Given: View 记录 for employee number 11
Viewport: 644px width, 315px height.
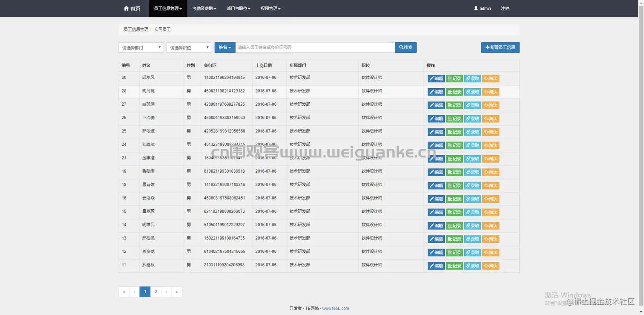Looking at the screenshot, I should [x=454, y=266].
